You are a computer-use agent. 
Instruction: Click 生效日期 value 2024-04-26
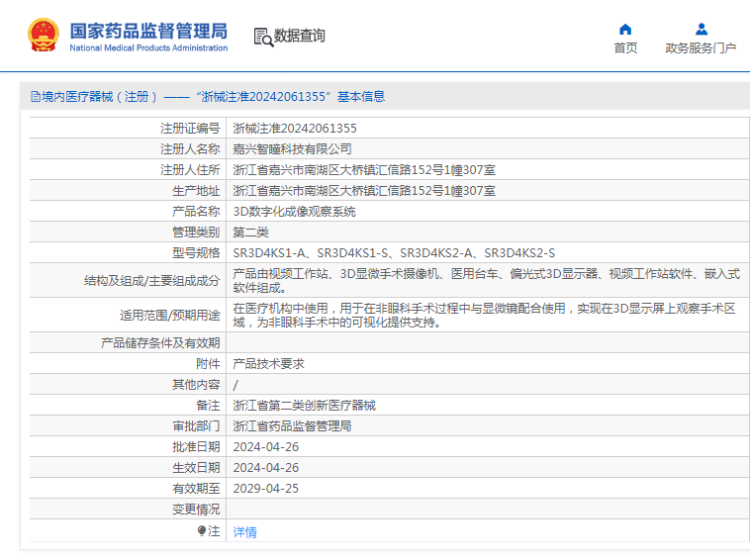(266, 468)
